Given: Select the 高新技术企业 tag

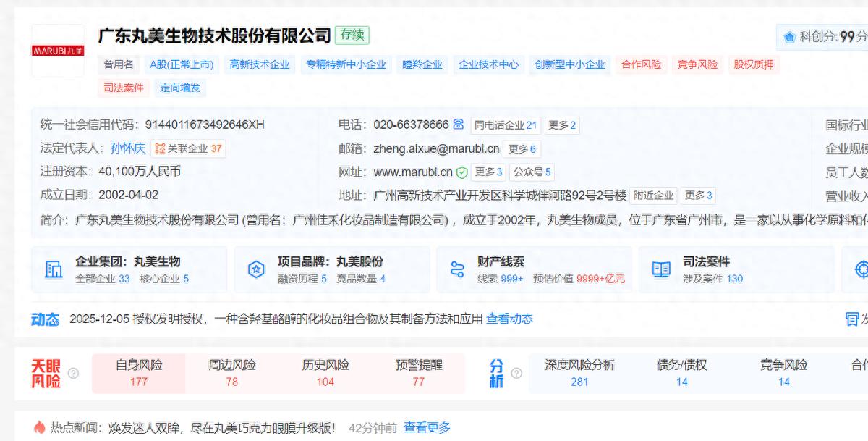Looking at the screenshot, I should point(260,64).
